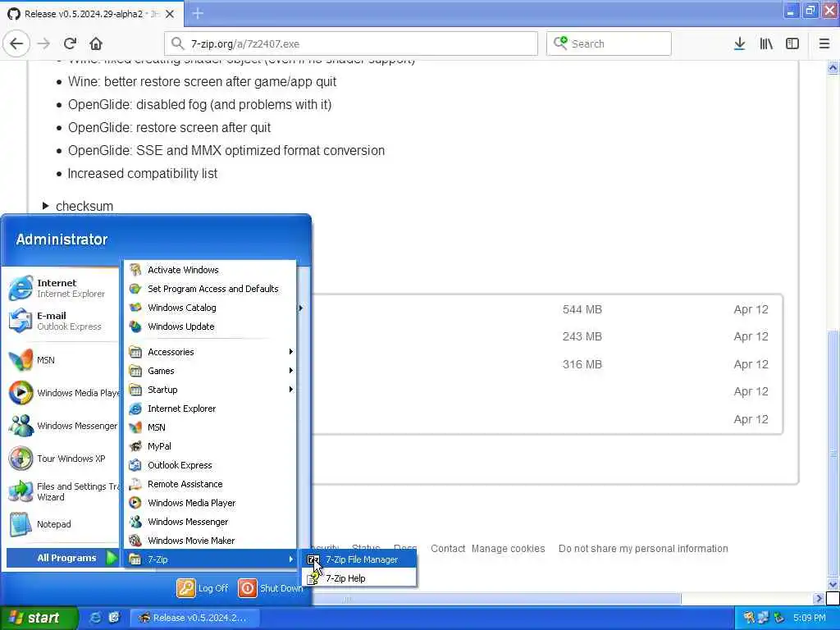
Task: Click the Log Off button
Action: (x=203, y=588)
